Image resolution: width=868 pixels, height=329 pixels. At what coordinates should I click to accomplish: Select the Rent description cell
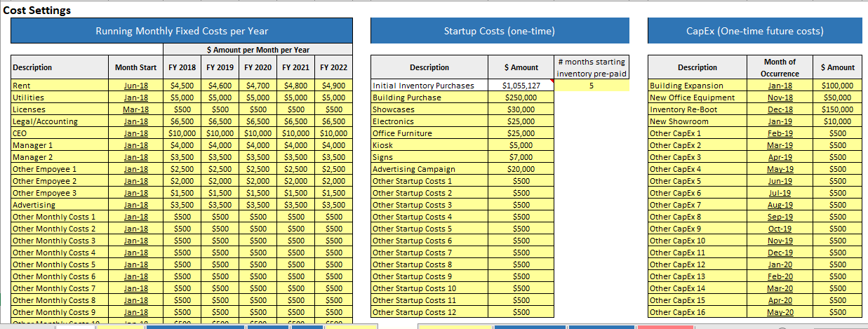tap(59, 86)
